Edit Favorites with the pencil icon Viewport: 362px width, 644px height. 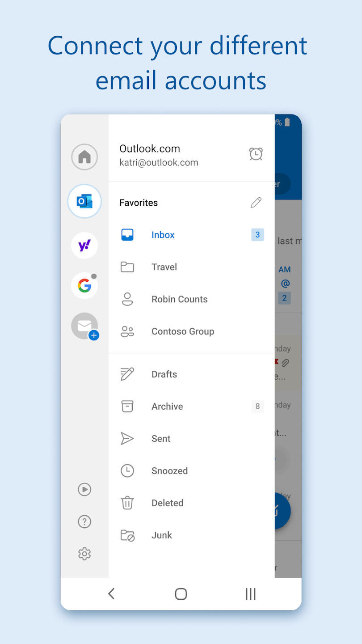click(x=256, y=203)
